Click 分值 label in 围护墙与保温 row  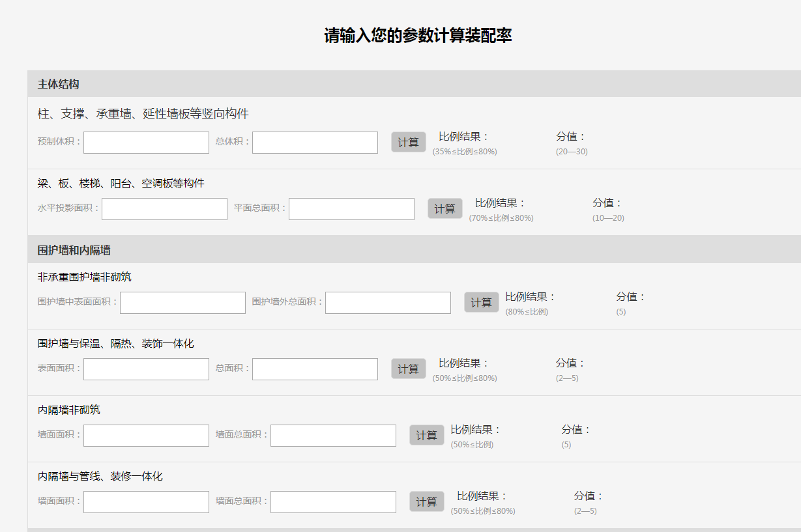tap(571, 363)
